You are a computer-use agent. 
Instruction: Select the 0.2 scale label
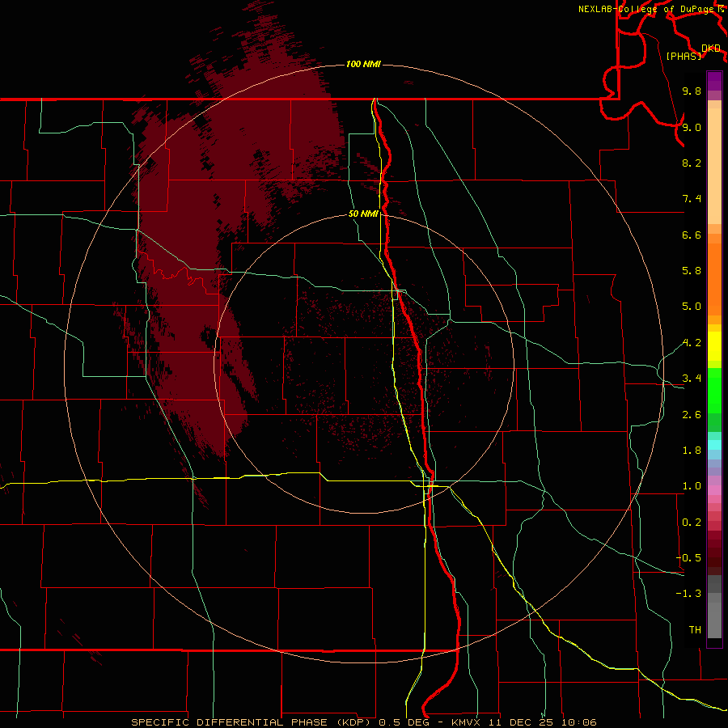point(692,523)
